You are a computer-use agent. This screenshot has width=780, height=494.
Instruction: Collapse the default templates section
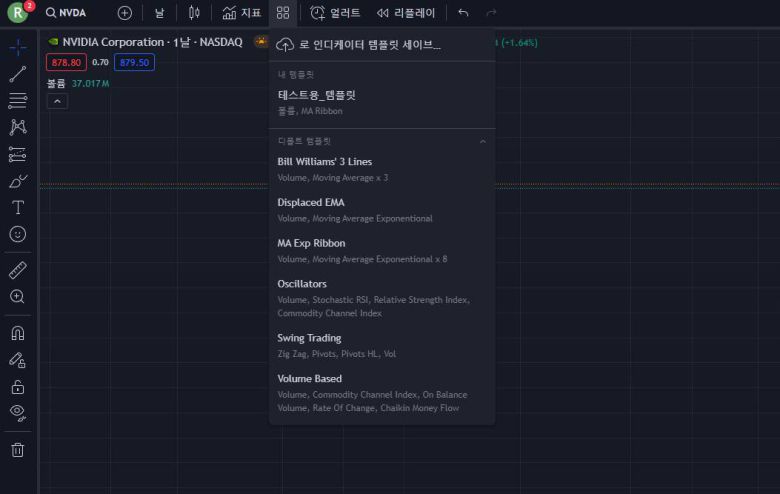point(482,142)
